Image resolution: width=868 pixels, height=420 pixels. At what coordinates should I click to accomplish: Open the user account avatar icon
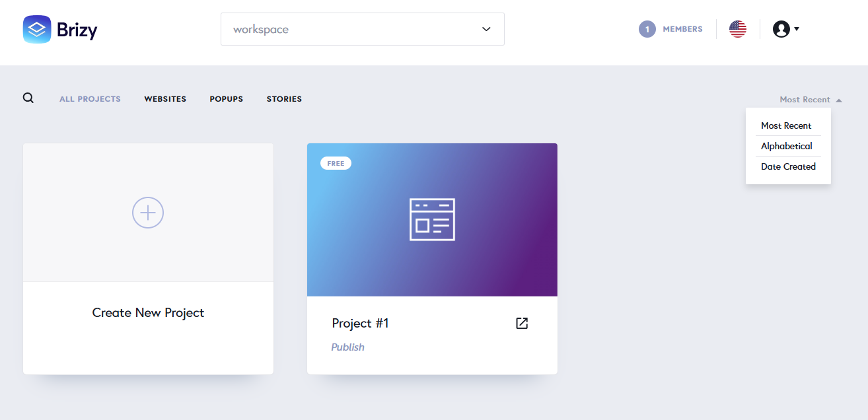(781, 29)
